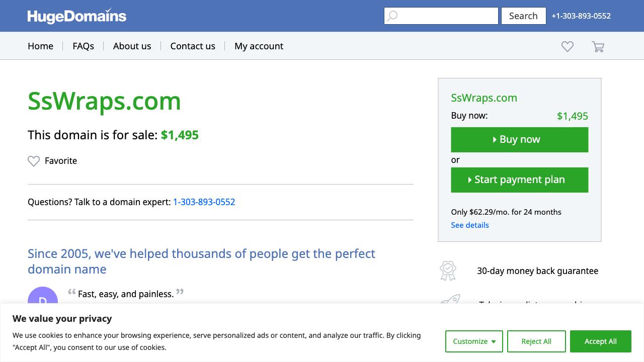Open My account menu item
The image size is (644, 362).
(x=259, y=46)
